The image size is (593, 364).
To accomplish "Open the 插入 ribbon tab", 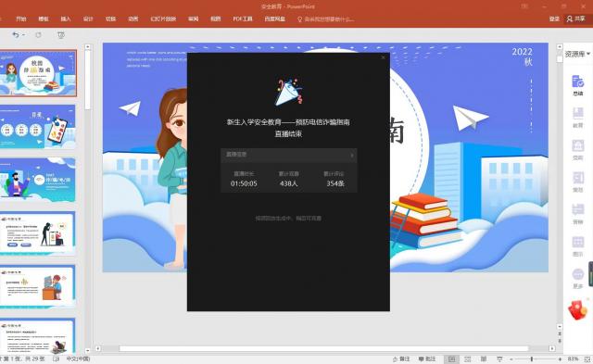I will point(66,19).
